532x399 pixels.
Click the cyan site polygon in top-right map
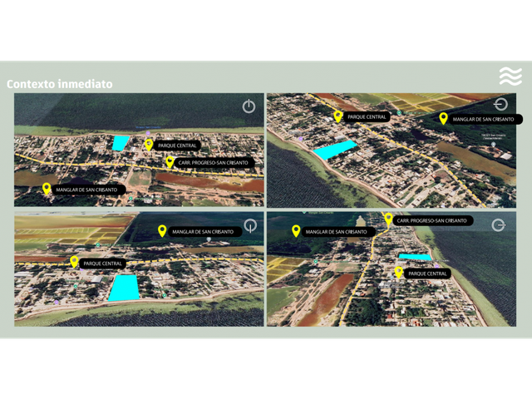click(x=334, y=150)
